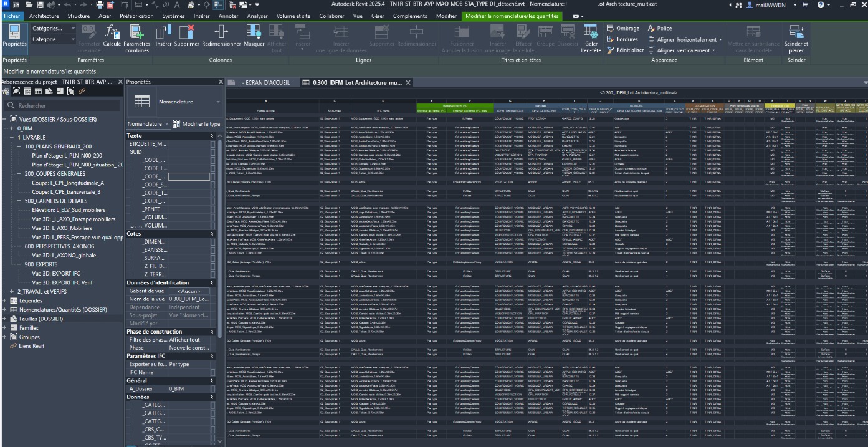Switch to the ECRAN D'ACCUEIL view tab

pos(264,83)
